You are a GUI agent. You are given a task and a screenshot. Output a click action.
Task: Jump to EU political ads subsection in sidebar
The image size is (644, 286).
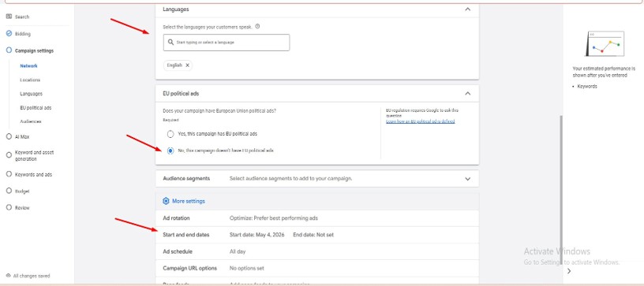(x=36, y=108)
